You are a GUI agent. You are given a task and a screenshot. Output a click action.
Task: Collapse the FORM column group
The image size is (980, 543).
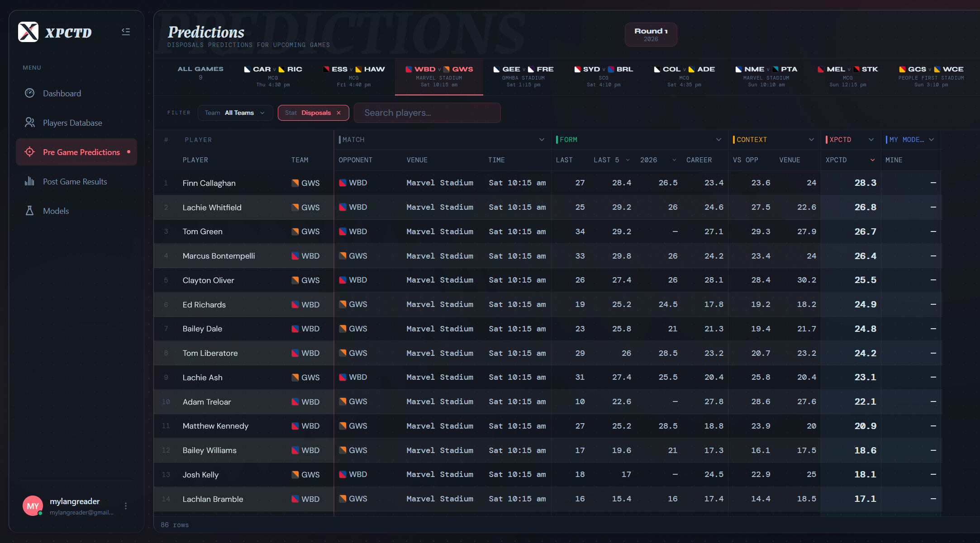[718, 140]
